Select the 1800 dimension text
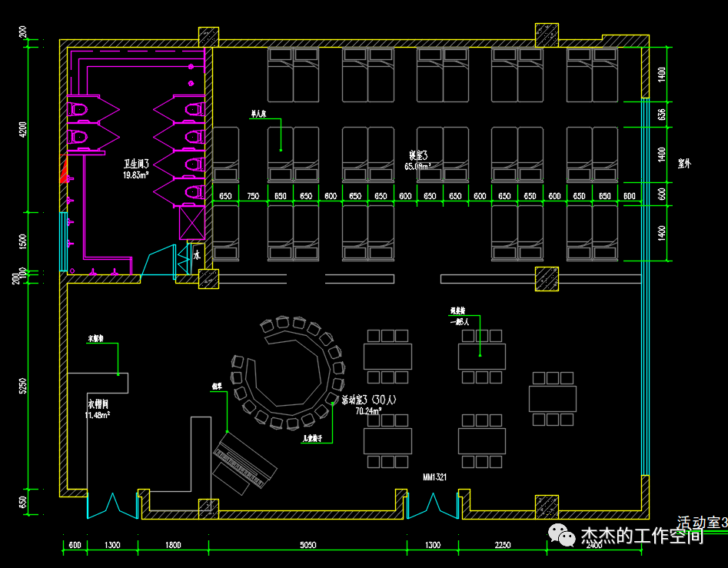The image size is (728, 568). pos(173,545)
